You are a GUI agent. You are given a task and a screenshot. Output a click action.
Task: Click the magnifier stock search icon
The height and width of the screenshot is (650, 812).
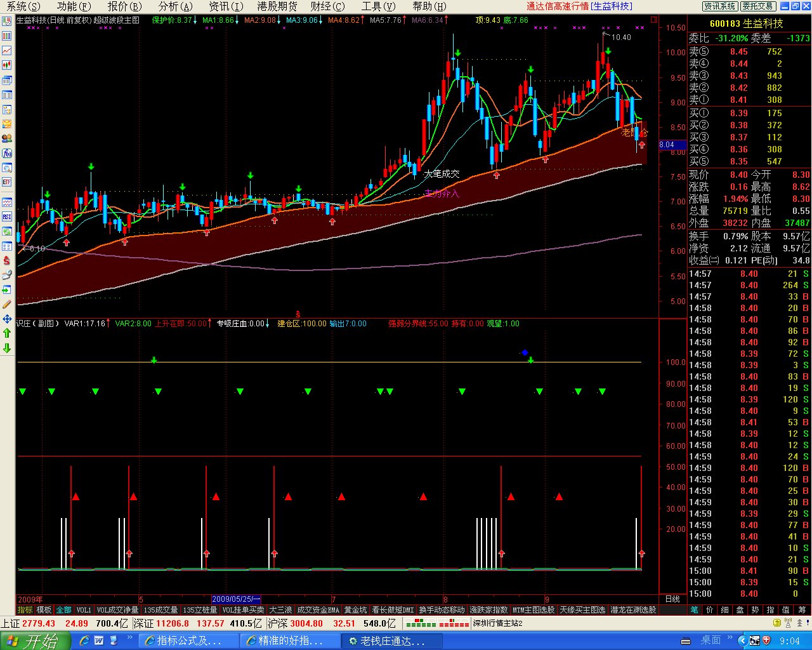pos(7,168)
